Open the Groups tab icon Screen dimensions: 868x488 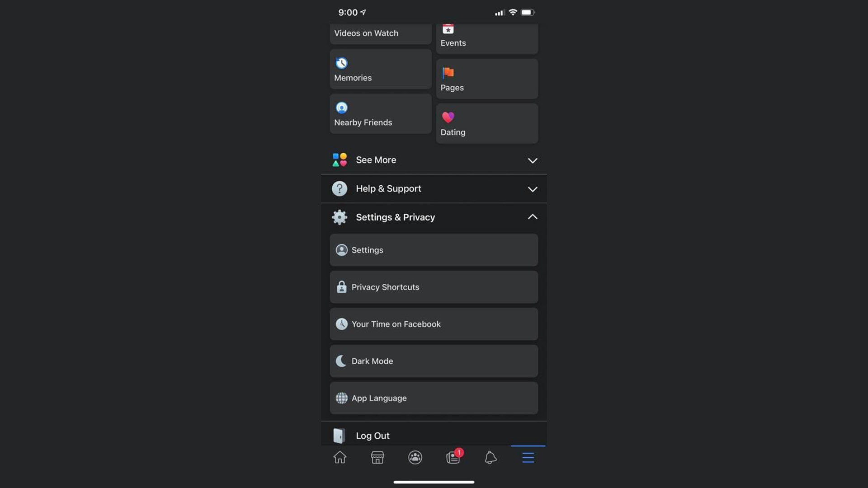(415, 458)
